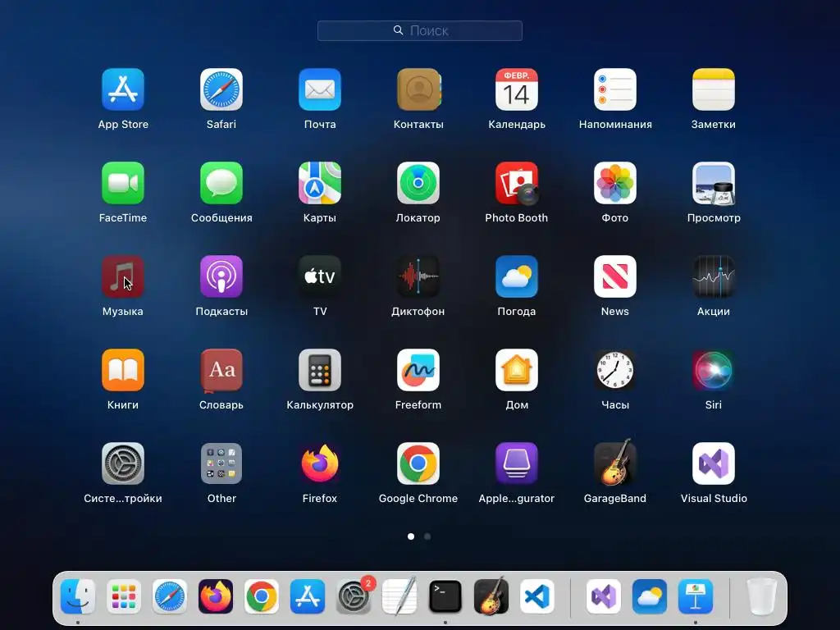This screenshot has width=840, height=630.
Task: Launch the Напоминания app
Action: tap(615, 89)
